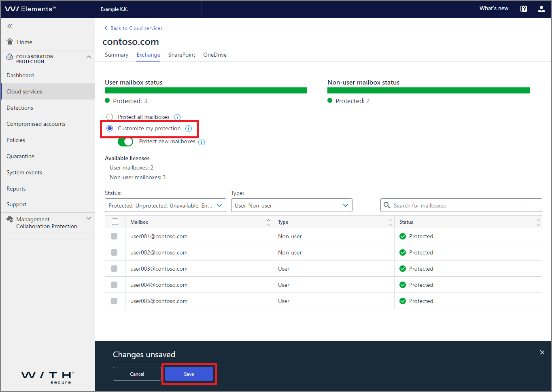Go Back to Cloud services

[134, 28]
